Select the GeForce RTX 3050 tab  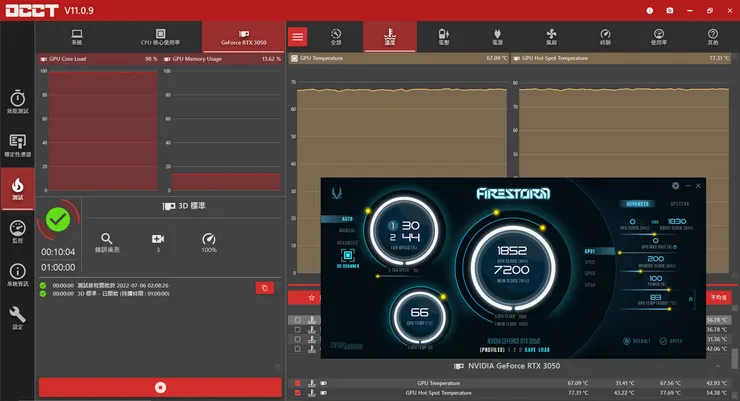(244, 37)
